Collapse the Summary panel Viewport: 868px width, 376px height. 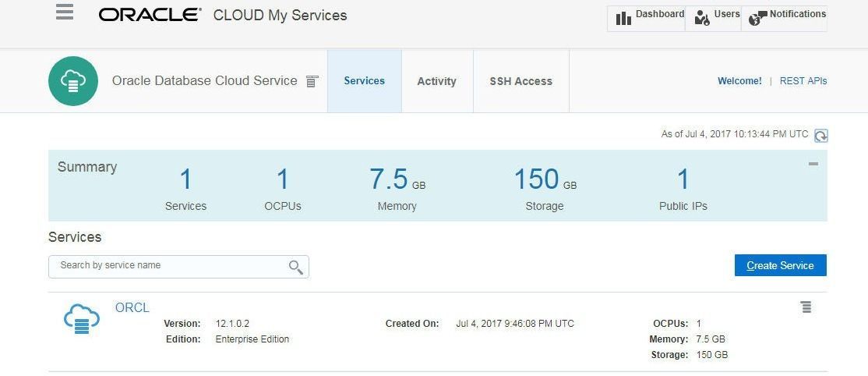coord(813,164)
